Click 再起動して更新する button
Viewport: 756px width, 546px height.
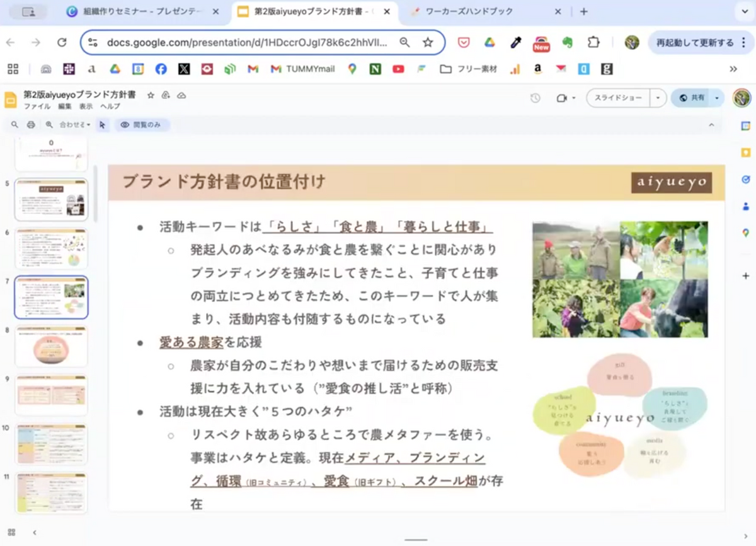point(694,43)
